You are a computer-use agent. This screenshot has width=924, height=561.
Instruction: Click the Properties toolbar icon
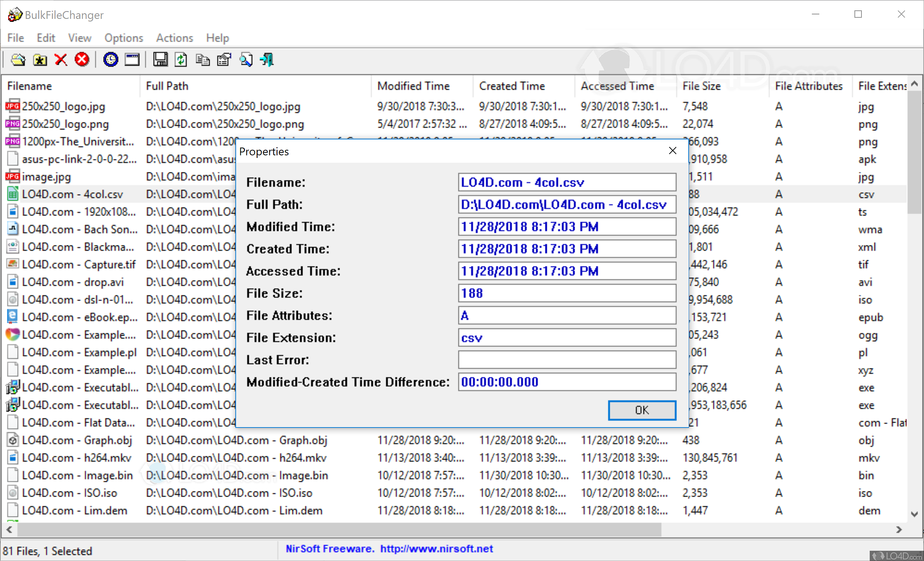tap(224, 60)
